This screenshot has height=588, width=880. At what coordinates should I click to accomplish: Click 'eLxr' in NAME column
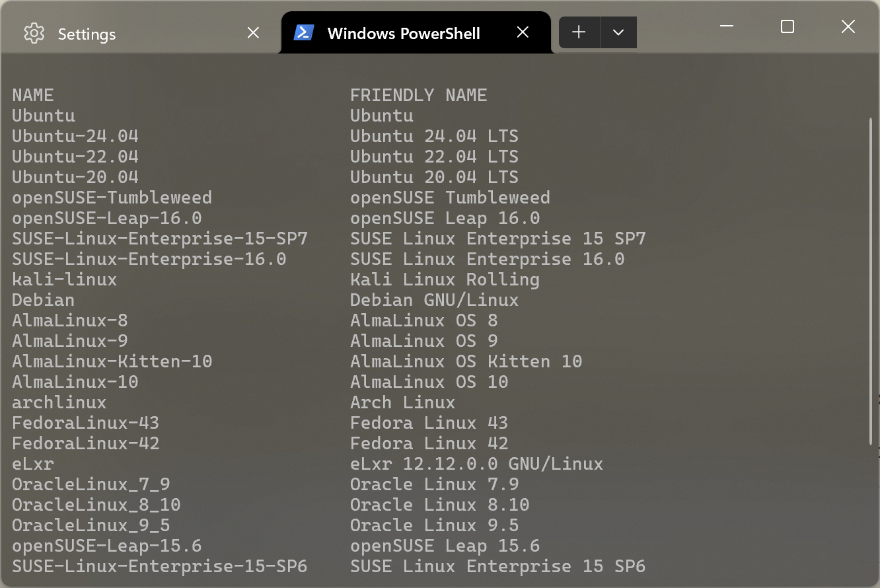click(33, 464)
